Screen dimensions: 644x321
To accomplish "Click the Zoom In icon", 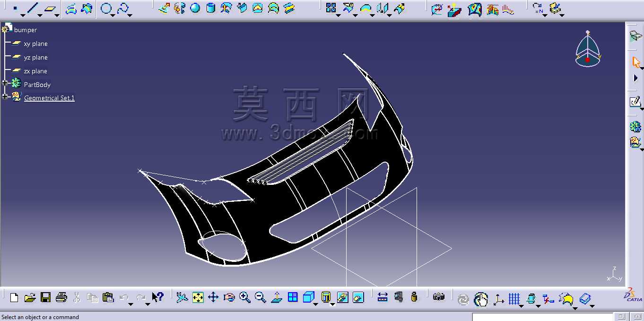I will point(245,297).
